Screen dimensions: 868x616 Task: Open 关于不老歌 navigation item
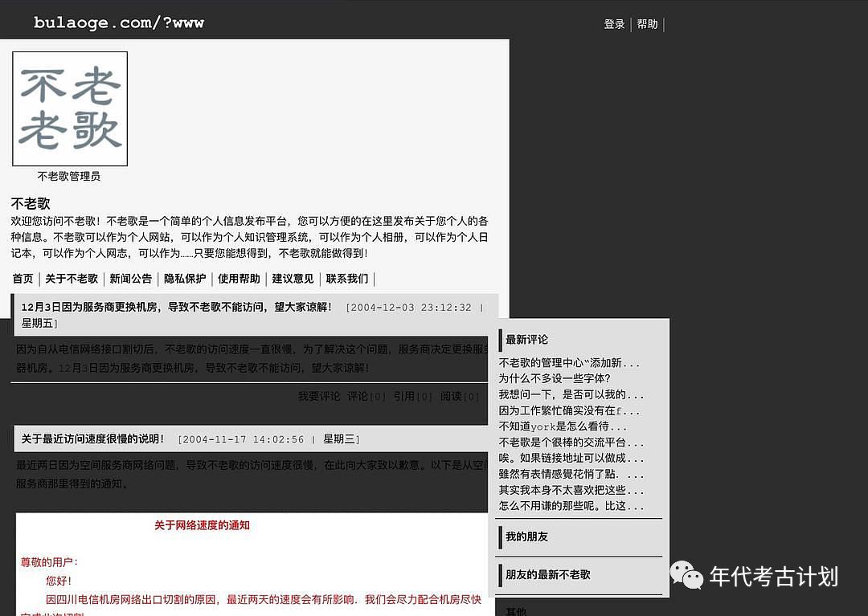coord(72,279)
